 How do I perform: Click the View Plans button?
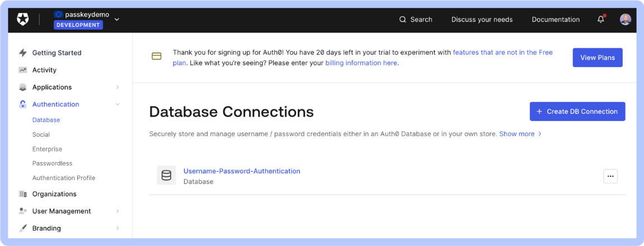pyautogui.click(x=598, y=58)
